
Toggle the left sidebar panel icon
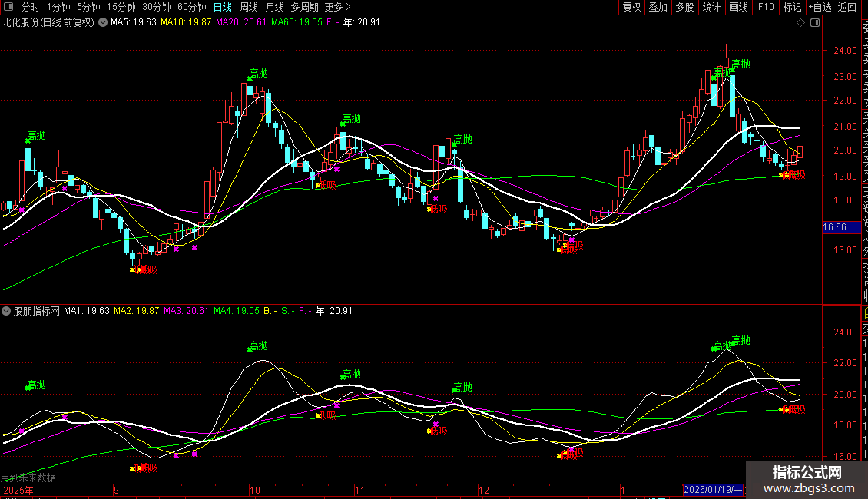pos(8,7)
